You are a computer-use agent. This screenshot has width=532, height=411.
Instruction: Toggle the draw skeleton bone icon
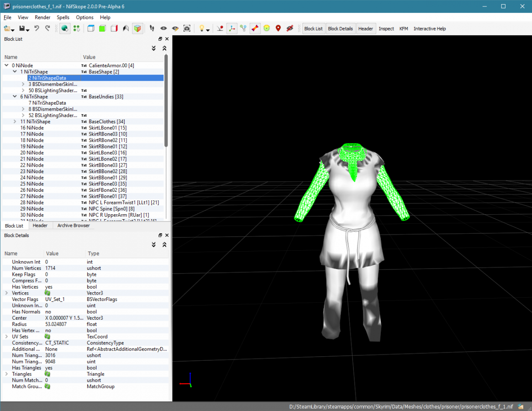tap(255, 28)
